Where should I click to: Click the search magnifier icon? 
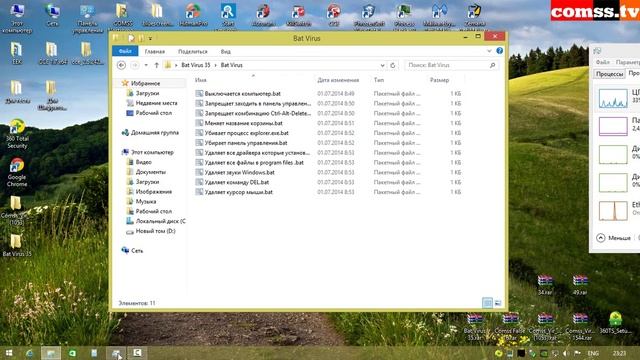[x=493, y=65]
